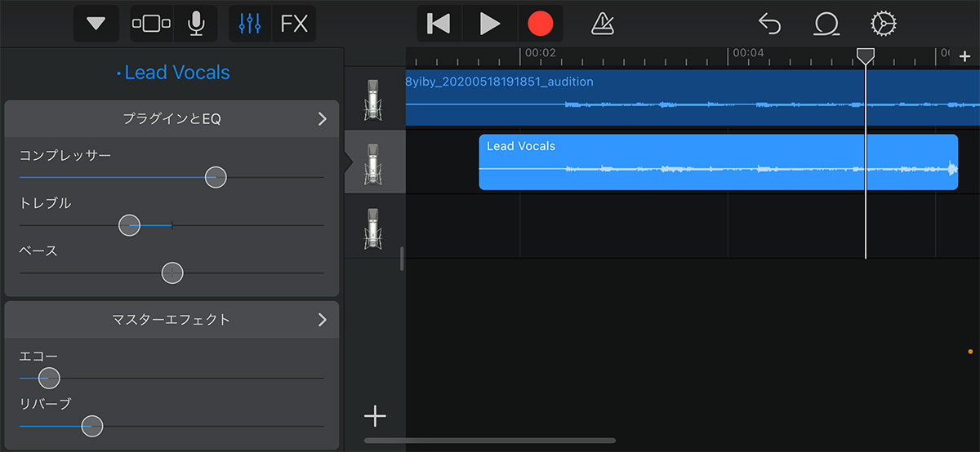Open the Loop Browser icon
Viewport: 980px width, 452px height.
pyautogui.click(x=826, y=24)
